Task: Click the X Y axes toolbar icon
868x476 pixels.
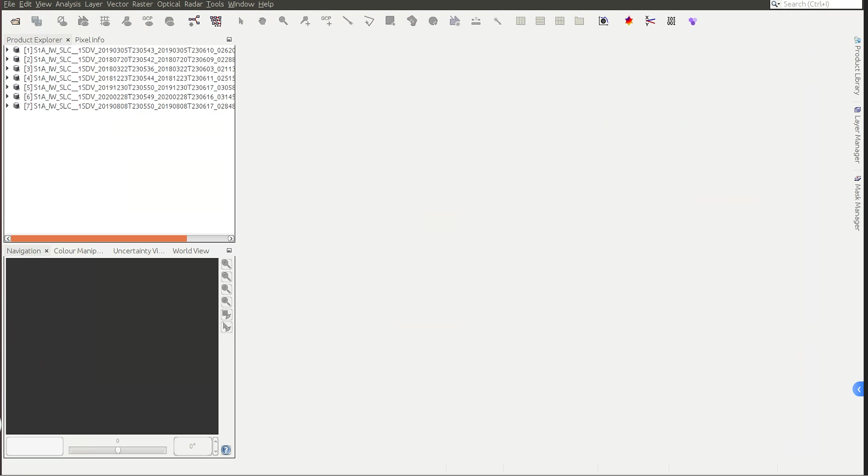Action: pos(650,21)
